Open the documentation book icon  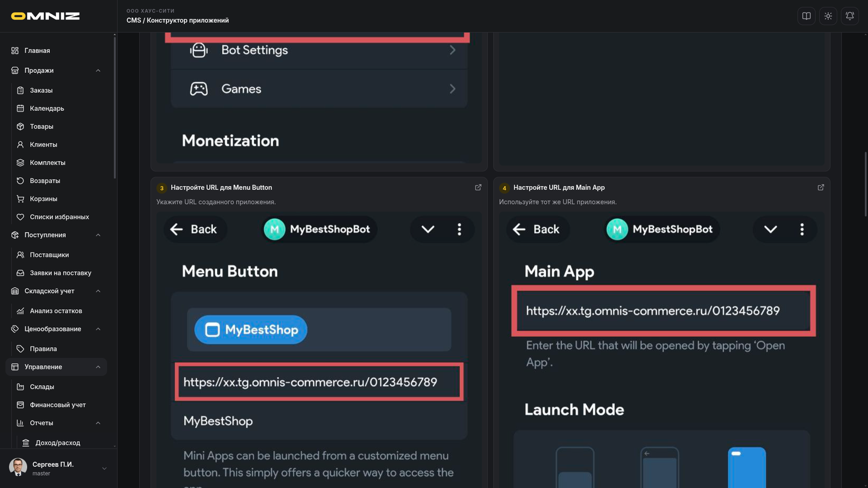pos(807,16)
